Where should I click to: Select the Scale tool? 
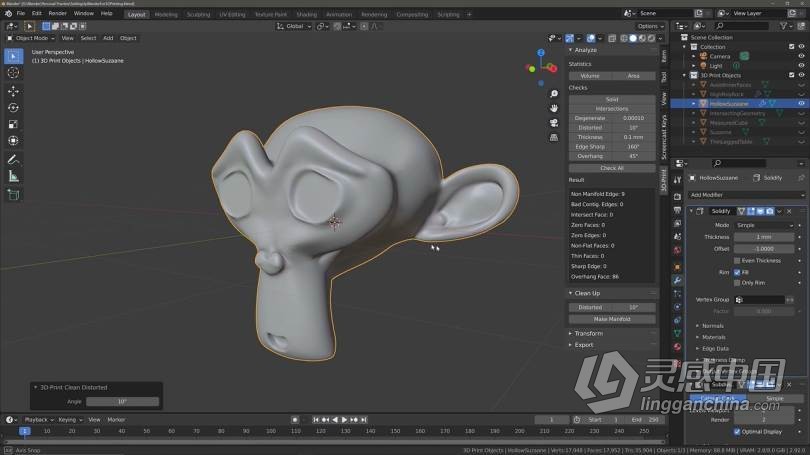point(13,124)
